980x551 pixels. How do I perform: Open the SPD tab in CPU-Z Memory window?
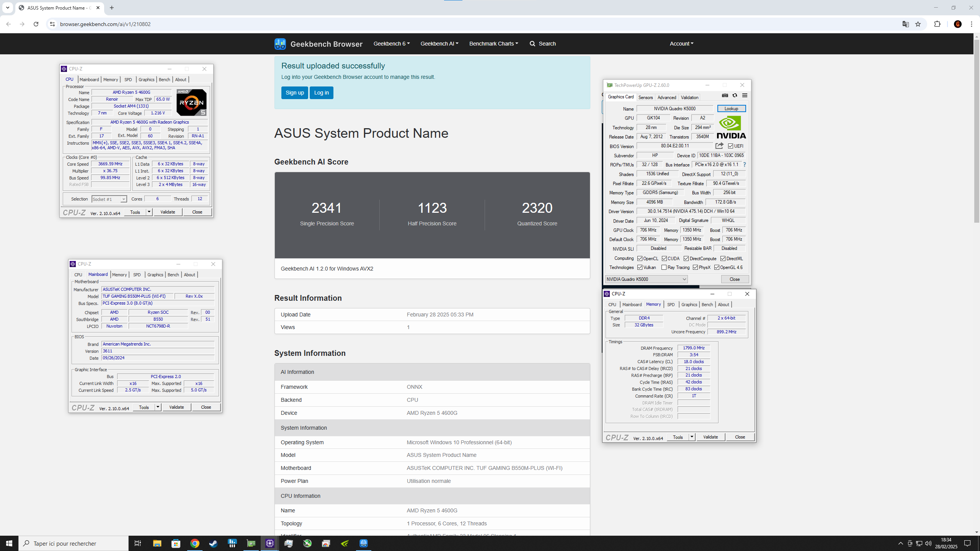point(671,305)
